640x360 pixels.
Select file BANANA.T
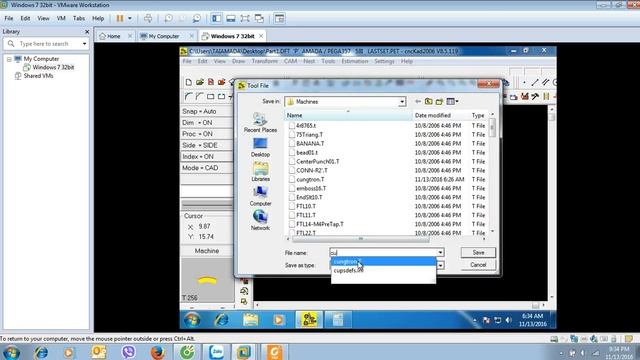pos(310,144)
